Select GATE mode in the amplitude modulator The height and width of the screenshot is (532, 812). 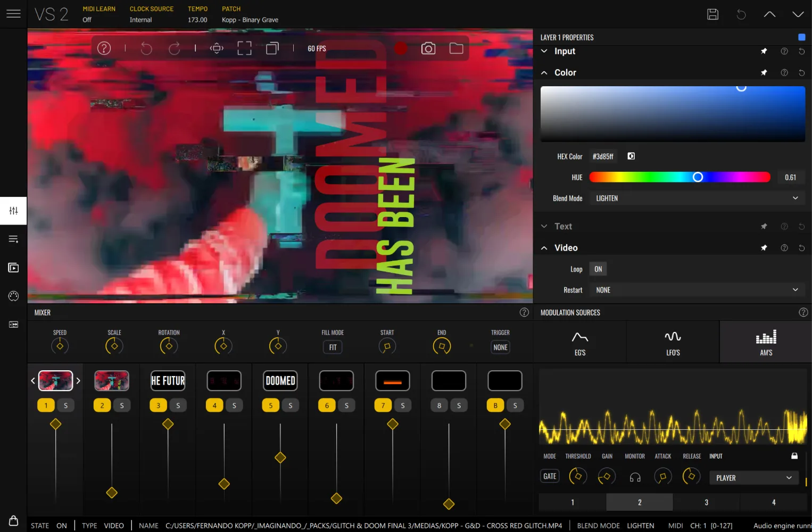[x=550, y=476]
